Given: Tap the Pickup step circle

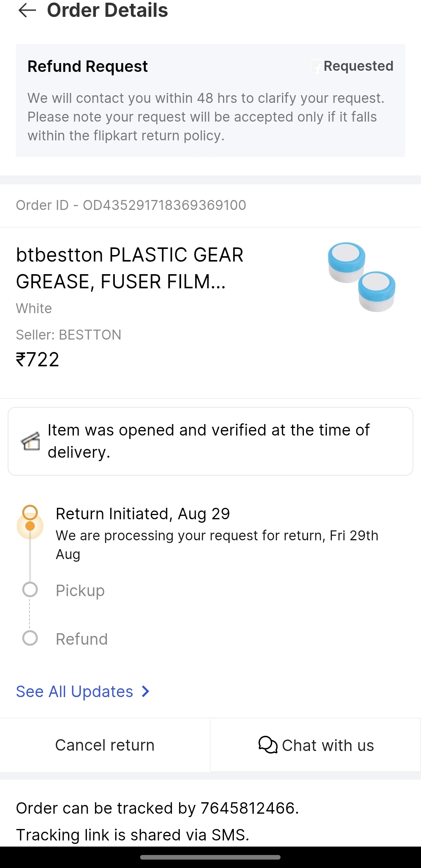Looking at the screenshot, I should click(x=30, y=590).
